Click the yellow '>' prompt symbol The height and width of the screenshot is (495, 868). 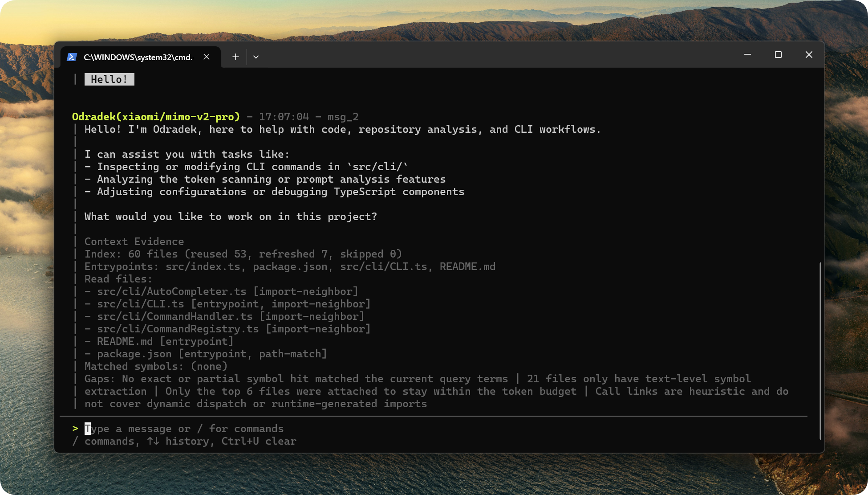[75, 429]
